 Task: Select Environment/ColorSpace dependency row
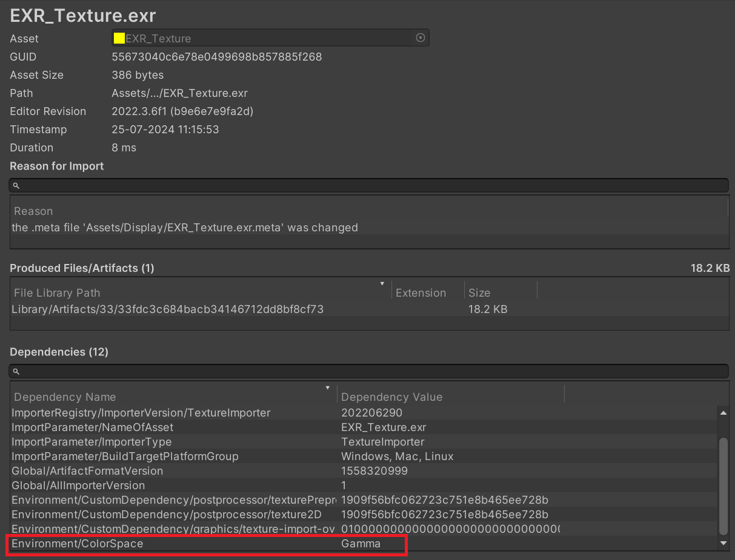click(364, 544)
